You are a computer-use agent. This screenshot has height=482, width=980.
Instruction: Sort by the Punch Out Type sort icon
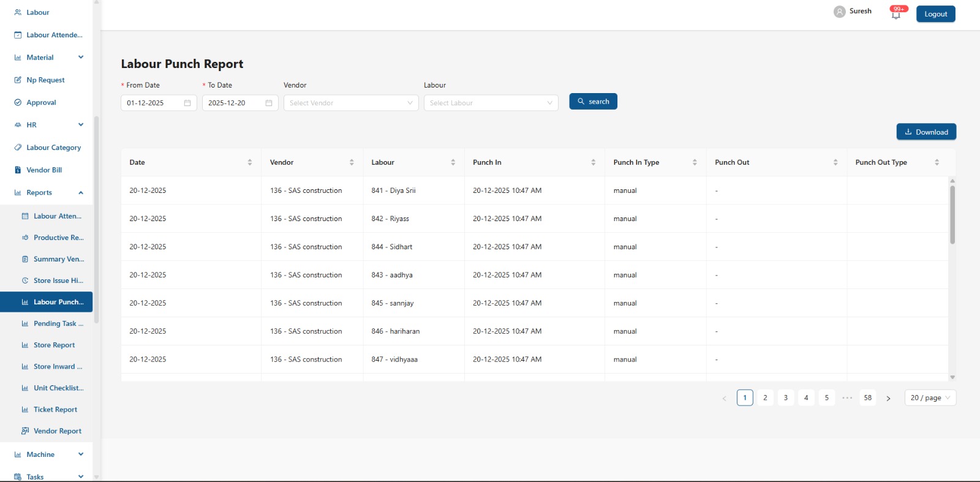tap(937, 162)
